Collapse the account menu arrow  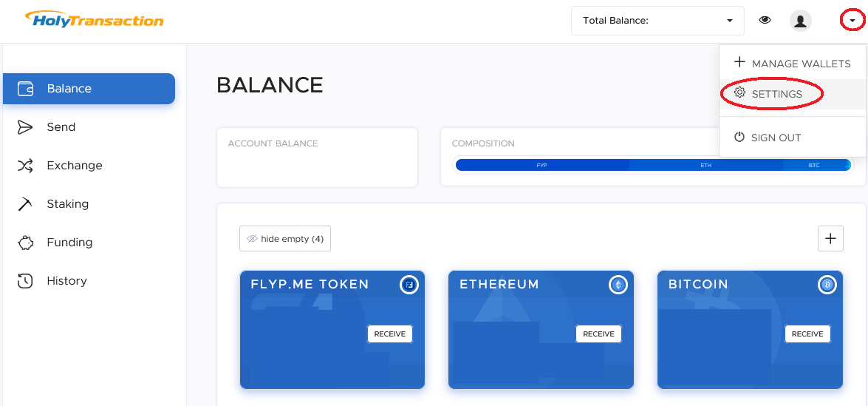click(852, 21)
